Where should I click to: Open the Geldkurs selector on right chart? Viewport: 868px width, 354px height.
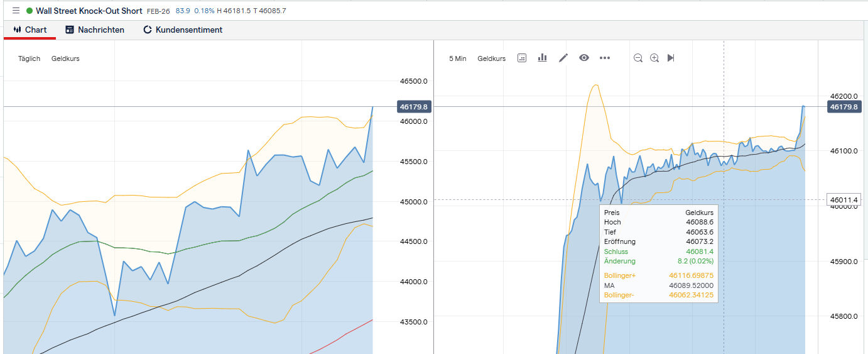492,58
